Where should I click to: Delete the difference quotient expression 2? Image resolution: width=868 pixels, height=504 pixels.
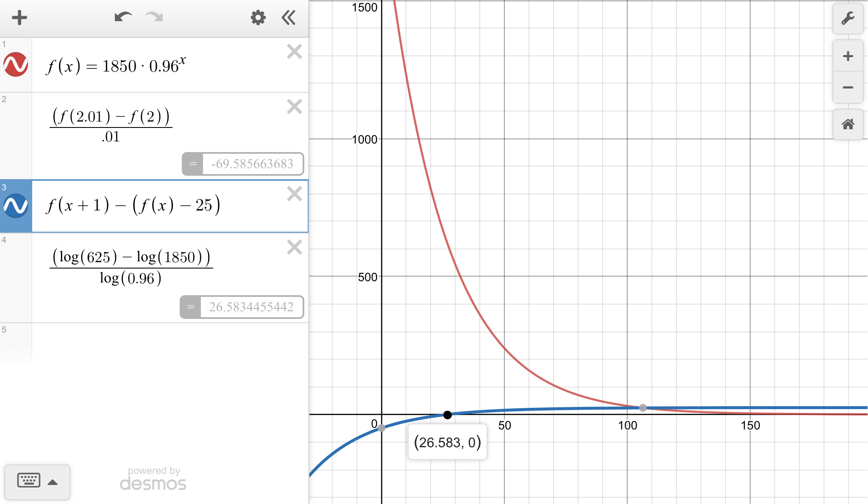tap(294, 107)
